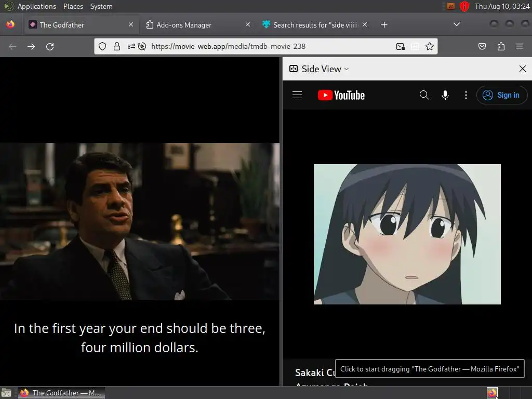Close the Search results tab

[365, 25]
